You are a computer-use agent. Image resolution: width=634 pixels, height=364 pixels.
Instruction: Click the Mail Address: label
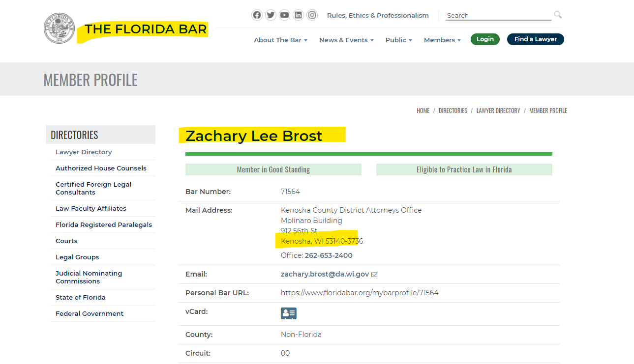pos(209,210)
